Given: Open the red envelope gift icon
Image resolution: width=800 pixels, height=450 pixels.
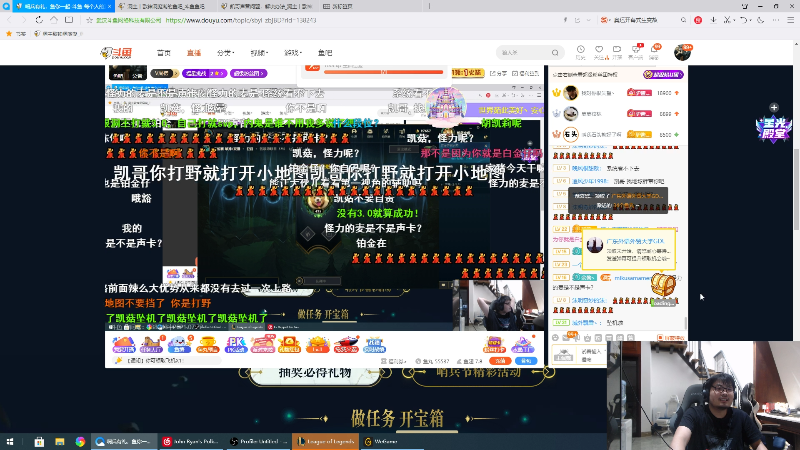Looking at the screenshot, I should tap(289, 345).
